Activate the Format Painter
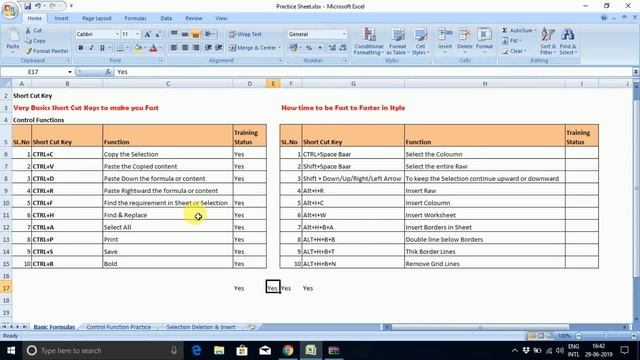The width and height of the screenshot is (640, 360). tap(46, 51)
